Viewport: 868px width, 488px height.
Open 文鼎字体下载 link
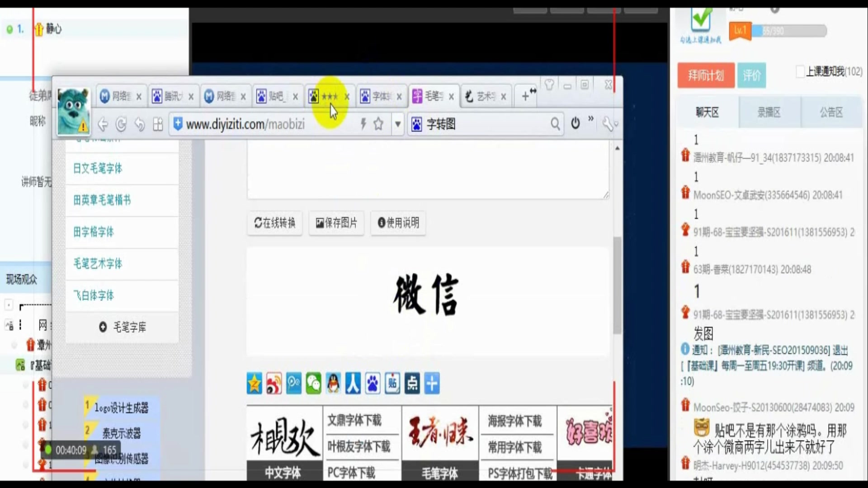click(x=354, y=421)
